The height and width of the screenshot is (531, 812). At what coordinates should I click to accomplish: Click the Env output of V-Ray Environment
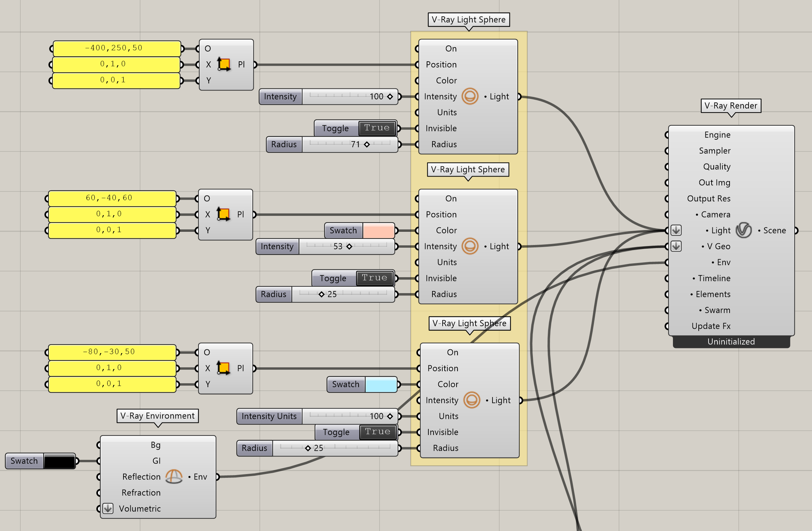pos(197,476)
